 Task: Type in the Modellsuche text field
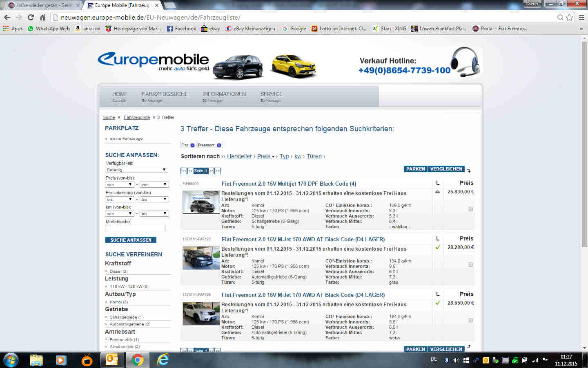[135, 229]
